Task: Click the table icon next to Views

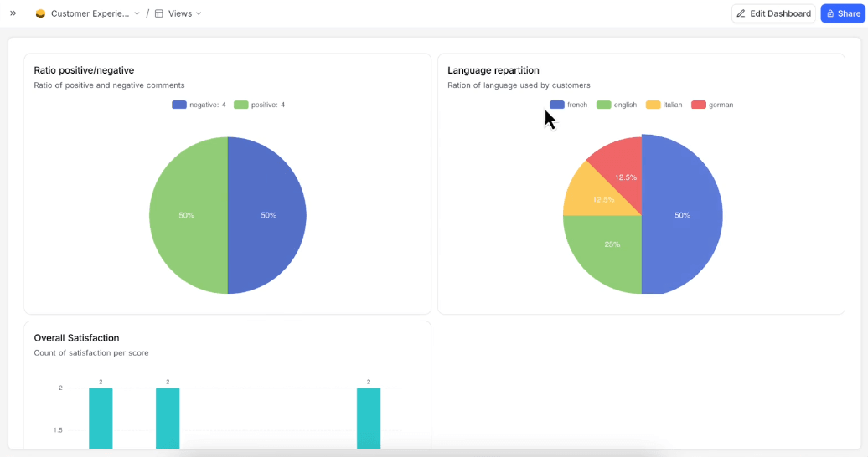Action: pos(159,13)
